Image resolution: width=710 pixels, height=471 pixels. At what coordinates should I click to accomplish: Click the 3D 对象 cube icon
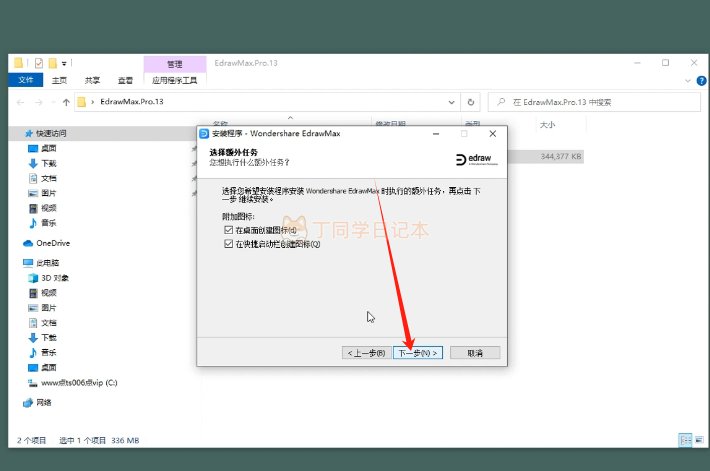(33, 278)
